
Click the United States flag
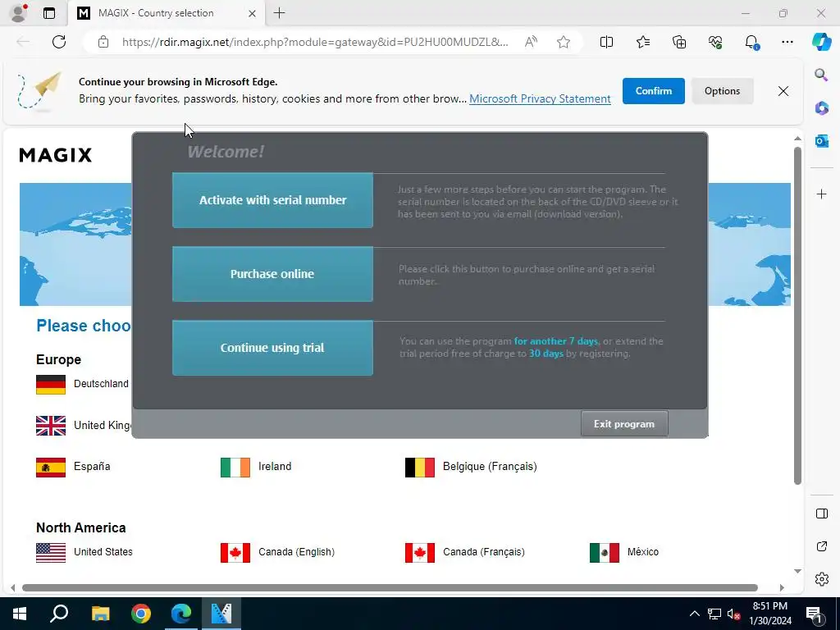(x=51, y=553)
